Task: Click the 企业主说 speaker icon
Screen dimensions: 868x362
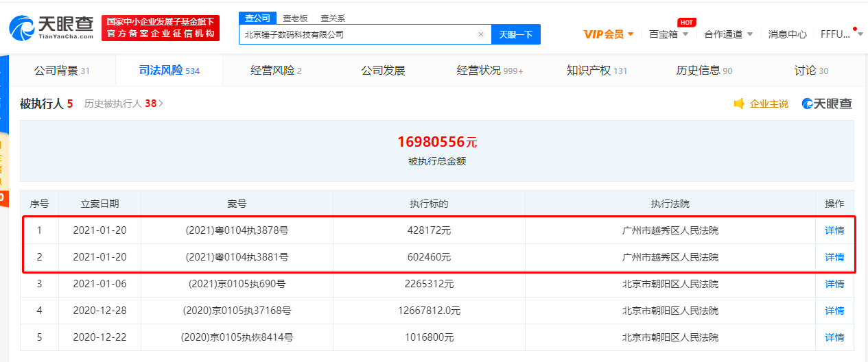Action: point(739,104)
